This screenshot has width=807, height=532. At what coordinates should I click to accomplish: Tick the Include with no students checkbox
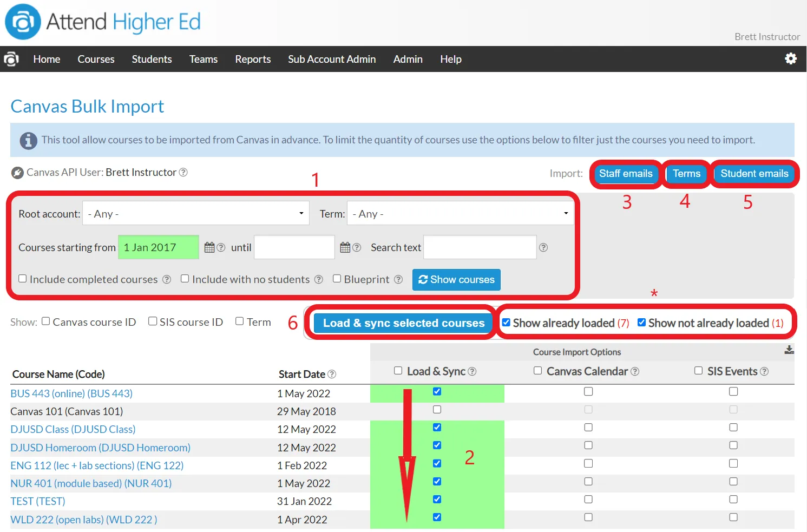(185, 279)
